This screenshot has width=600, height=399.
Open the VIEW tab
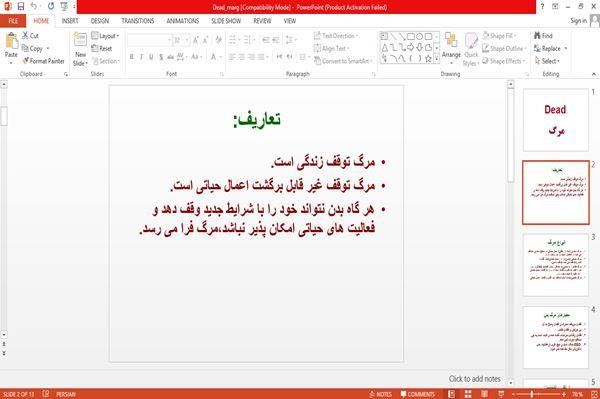point(289,21)
